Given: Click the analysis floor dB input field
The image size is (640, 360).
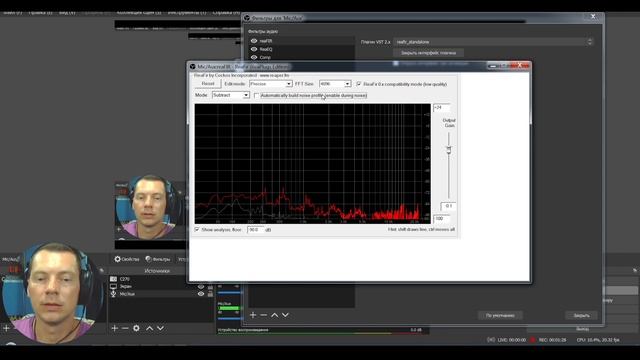Looking at the screenshot, I should point(255,230).
